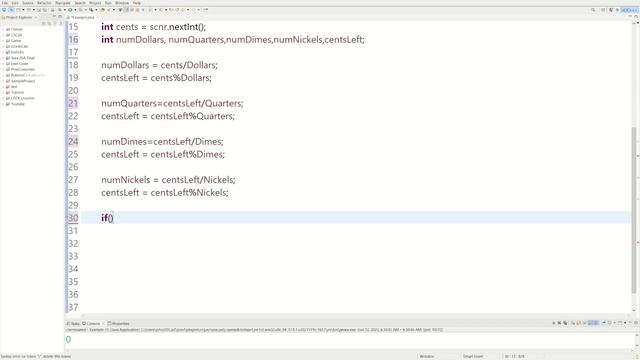Image resolution: width=640 pixels, height=360 pixels.
Task: Open the Navigate menu
Action: coord(63,3)
